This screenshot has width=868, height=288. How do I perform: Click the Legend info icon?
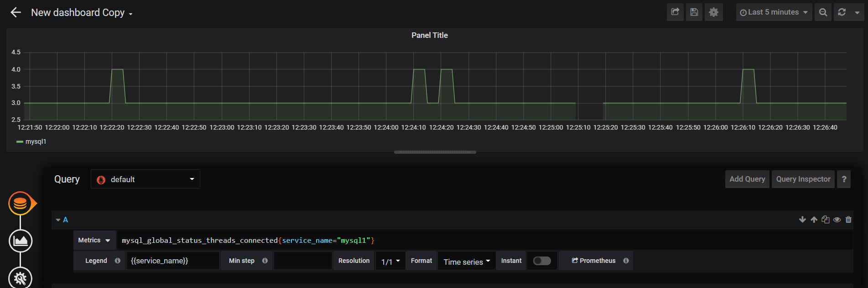118,261
